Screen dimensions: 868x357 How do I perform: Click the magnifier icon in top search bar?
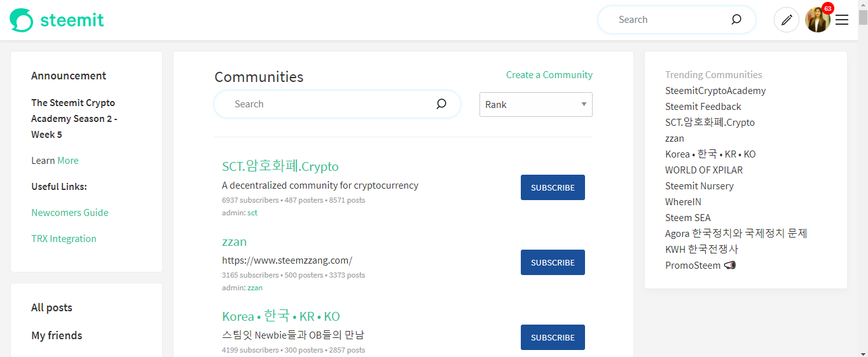point(736,20)
